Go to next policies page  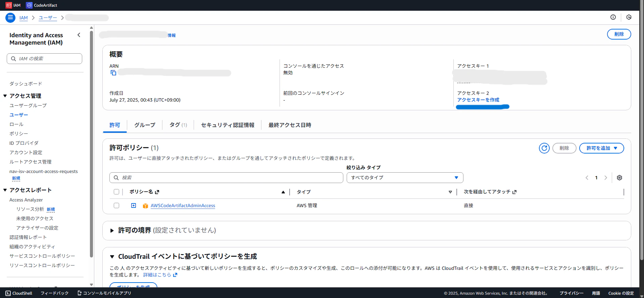[606, 178]
